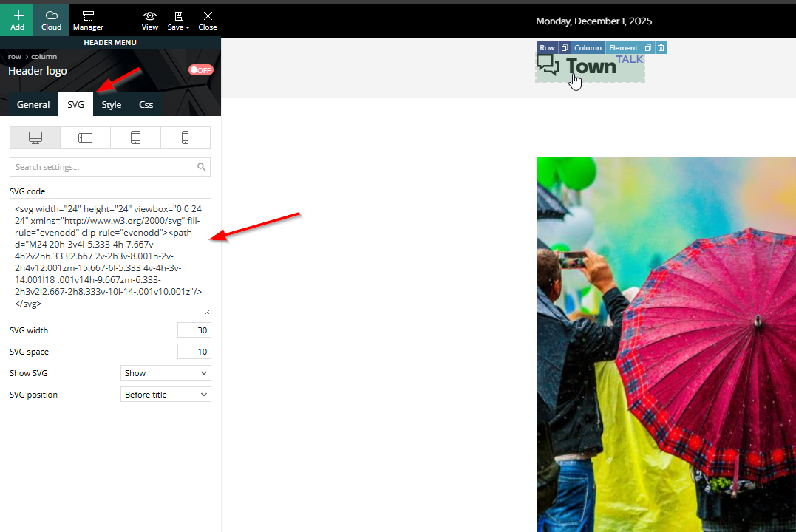Click the Search settings input field
This screenshot has width=796, height=532.
point(103,167)
